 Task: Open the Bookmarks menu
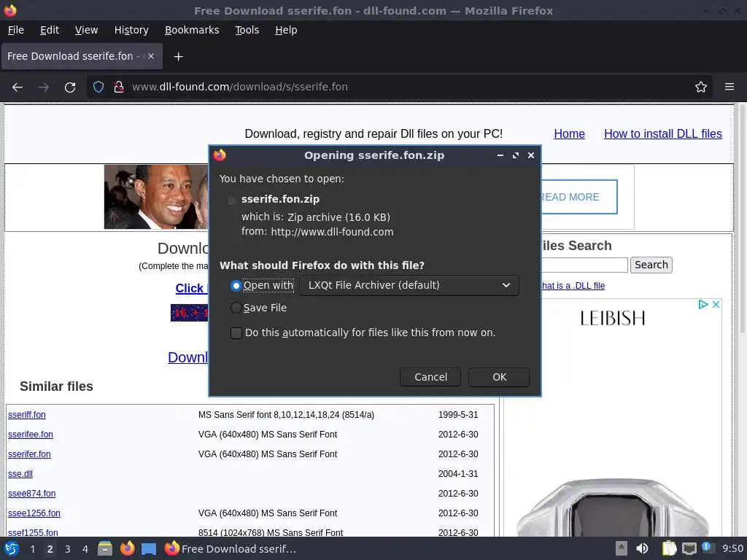(x=192, y=30)
